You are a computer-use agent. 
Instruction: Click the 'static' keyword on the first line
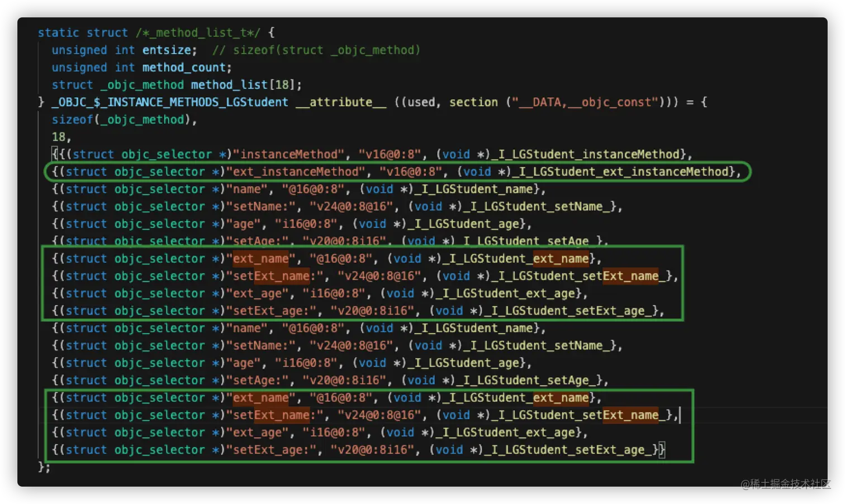[x=58, y=33]
